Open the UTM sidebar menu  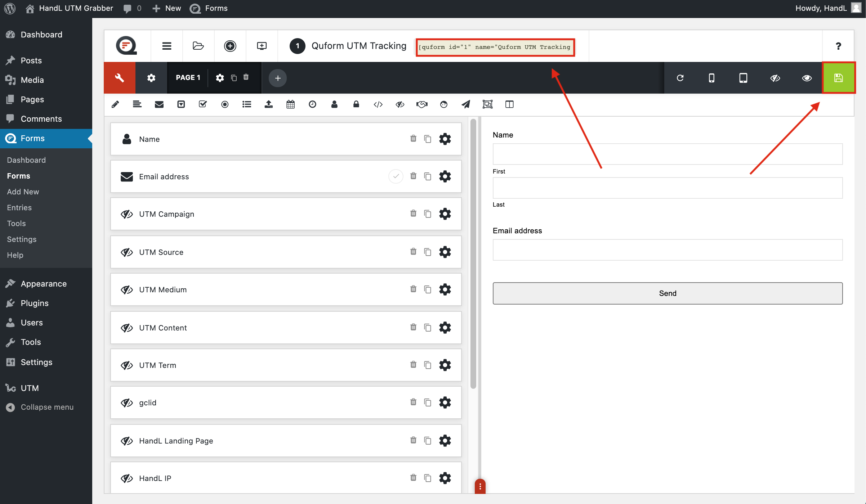30,388
